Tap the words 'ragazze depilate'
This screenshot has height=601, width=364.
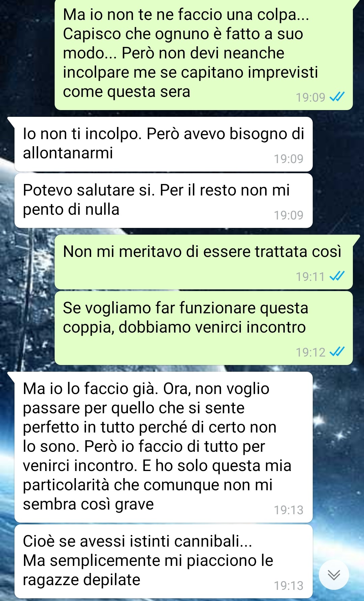[82, 580]
